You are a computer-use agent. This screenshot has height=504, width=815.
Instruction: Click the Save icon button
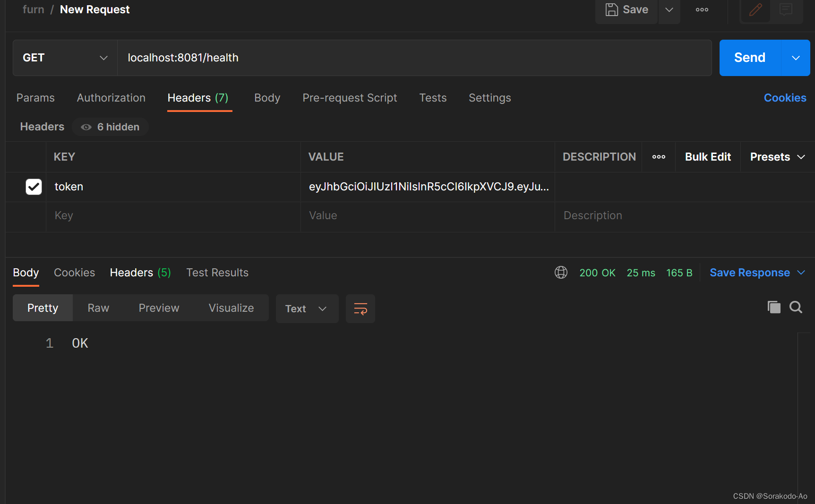pos(626,9)
